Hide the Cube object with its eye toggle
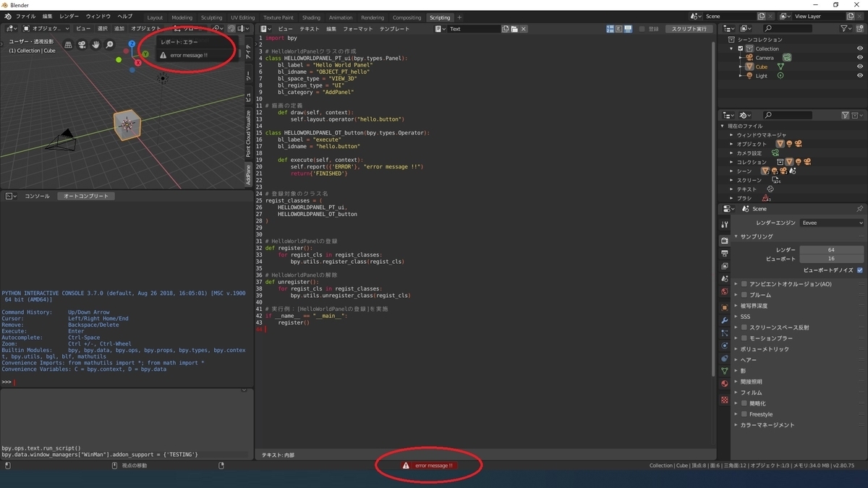This screenshot has width=868, height=488. tap(860, 66)
